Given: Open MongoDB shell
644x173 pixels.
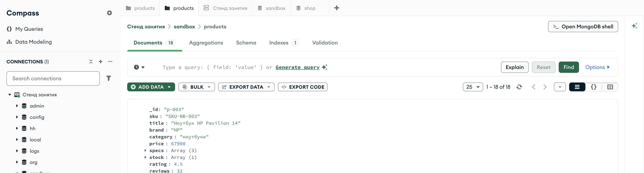Looking at the screenshot, I should pyautogui.click(x=583, y=27).
